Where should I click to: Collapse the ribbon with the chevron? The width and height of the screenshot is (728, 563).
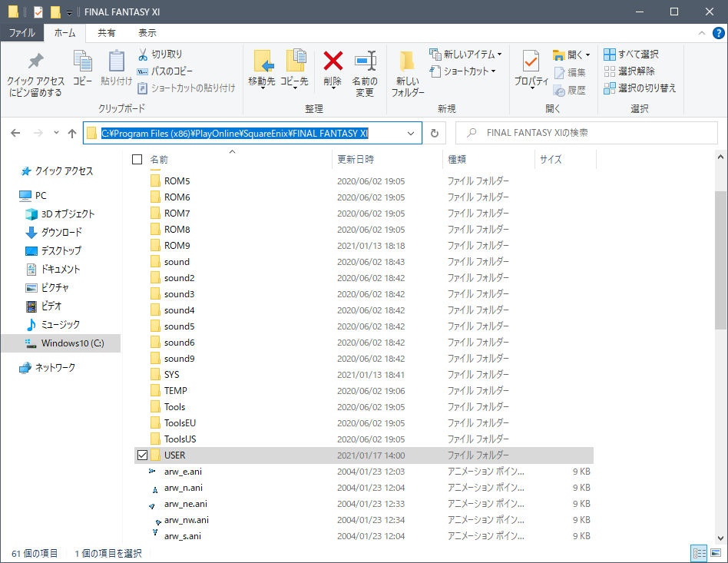click(x=702, y=33)
